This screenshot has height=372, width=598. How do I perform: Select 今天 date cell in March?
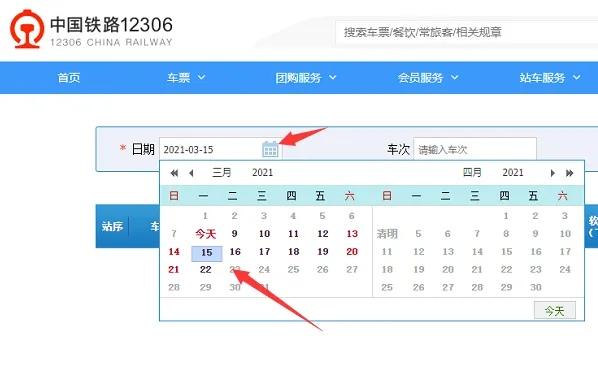click(x=206, y=234)
